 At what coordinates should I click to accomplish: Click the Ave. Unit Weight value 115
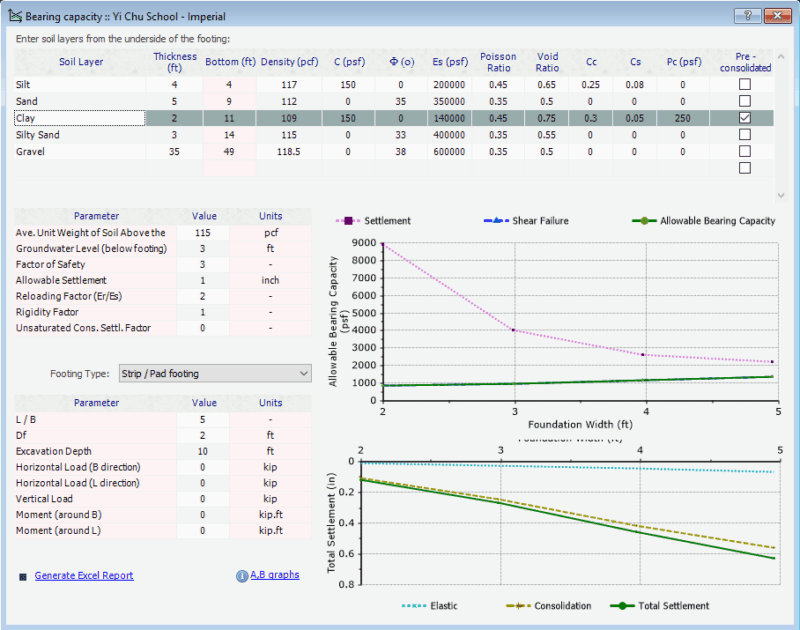point(203,233)
